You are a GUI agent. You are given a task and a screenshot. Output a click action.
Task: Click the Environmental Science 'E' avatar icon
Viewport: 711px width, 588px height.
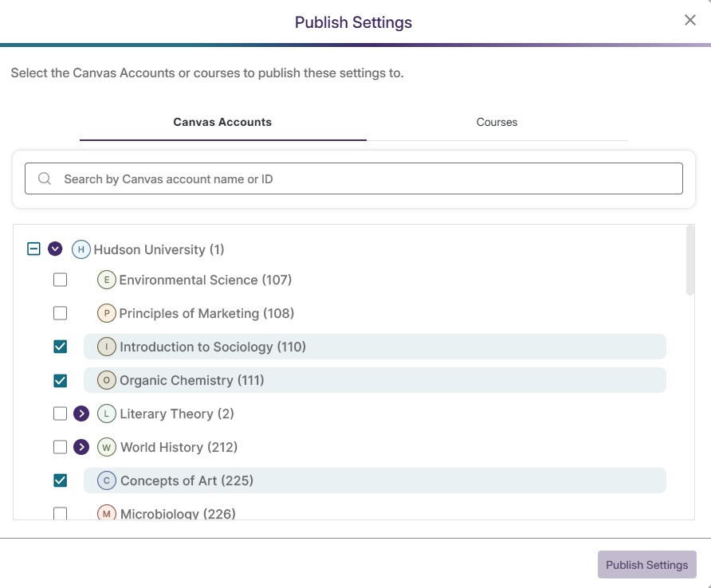(x=107, y=280)
